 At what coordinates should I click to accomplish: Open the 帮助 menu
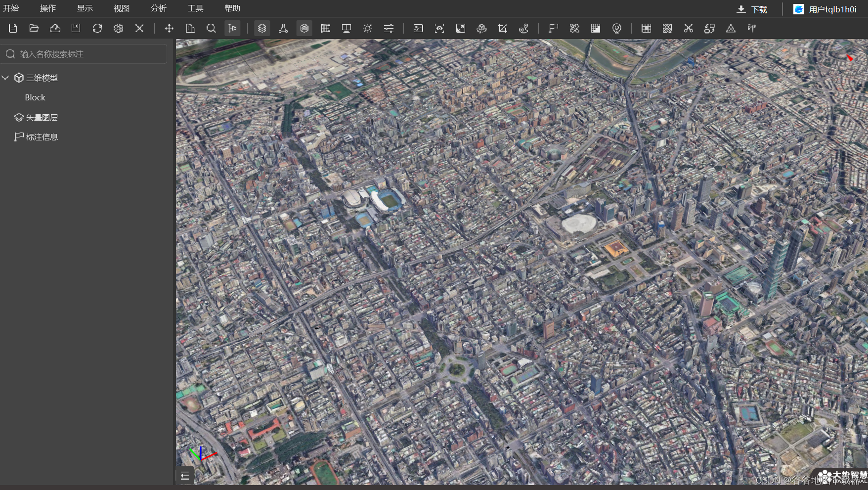point(232,8)
